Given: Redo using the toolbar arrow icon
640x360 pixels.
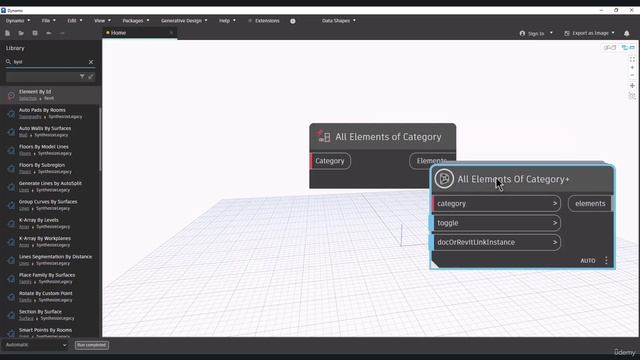Looking at the screenshot, I should coord(62,33).
